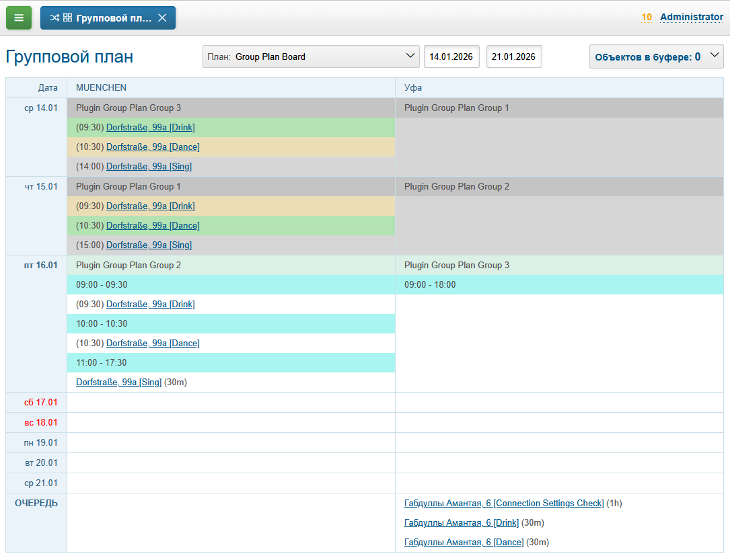Open the 09:30 Drink link on Wednesday 14.01
This screenshot has height=560, width=730.
(150, 128)
